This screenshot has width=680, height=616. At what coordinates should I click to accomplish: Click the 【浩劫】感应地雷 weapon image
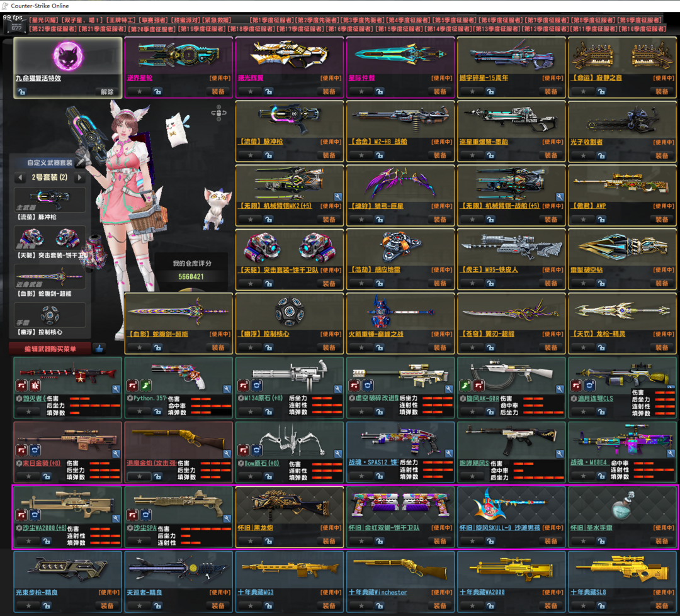point(400,247)
